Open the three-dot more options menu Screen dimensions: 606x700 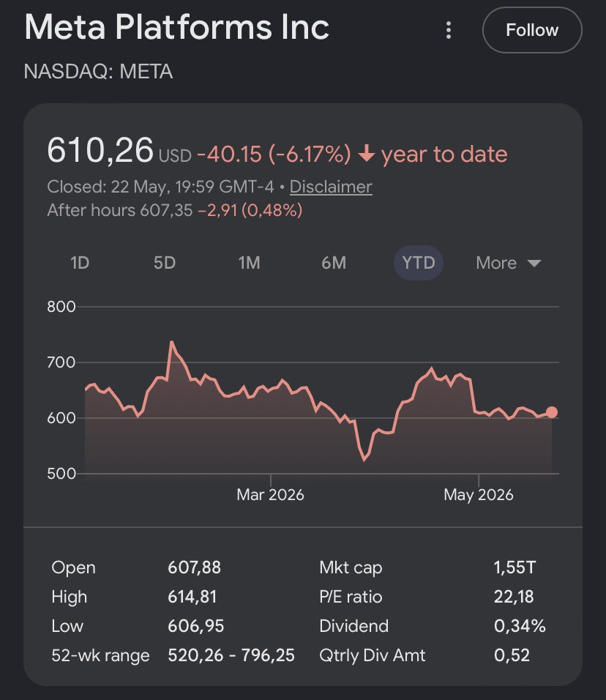449,30
